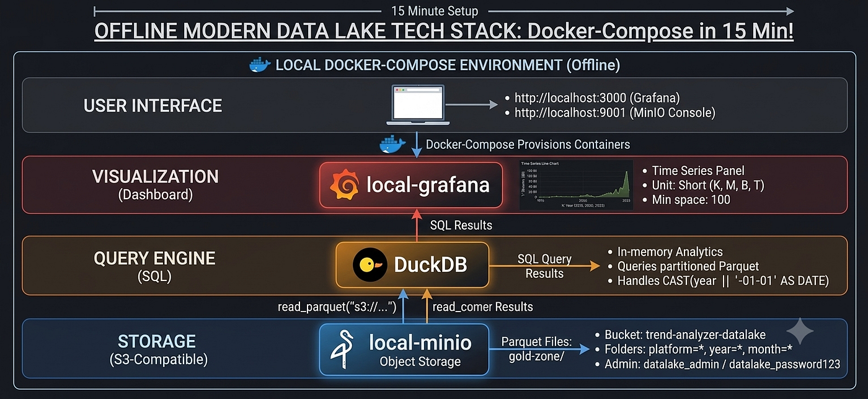The image size is (868, 399).
Task: Click the (Dashboard) subtitle
Action: click(x=155, y=195)
